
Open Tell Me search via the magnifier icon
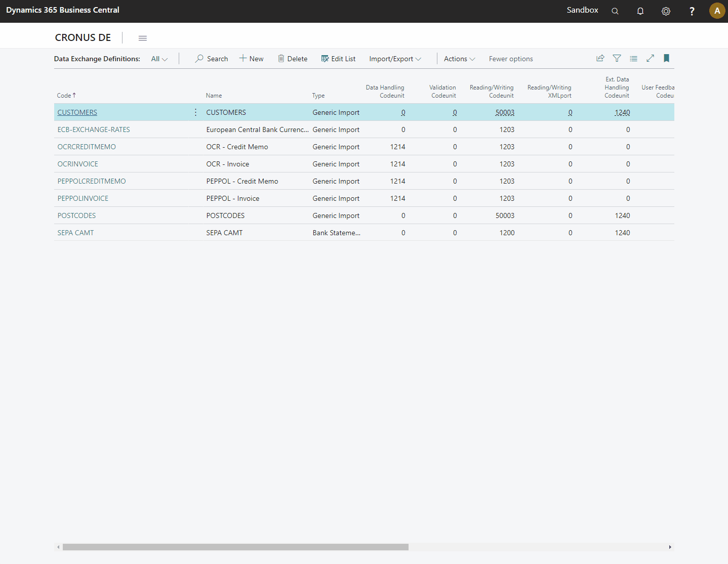pos(615,11)
